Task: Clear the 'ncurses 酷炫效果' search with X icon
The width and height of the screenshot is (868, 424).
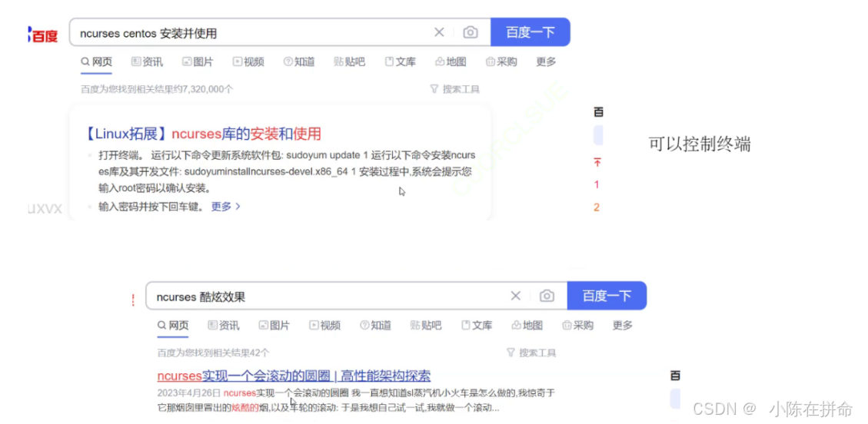Action: (x=515, y=296)
